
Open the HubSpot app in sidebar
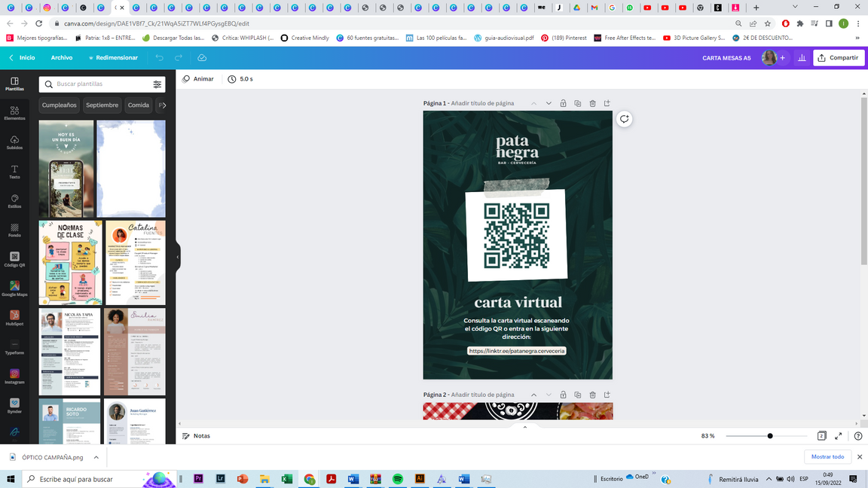14,318
